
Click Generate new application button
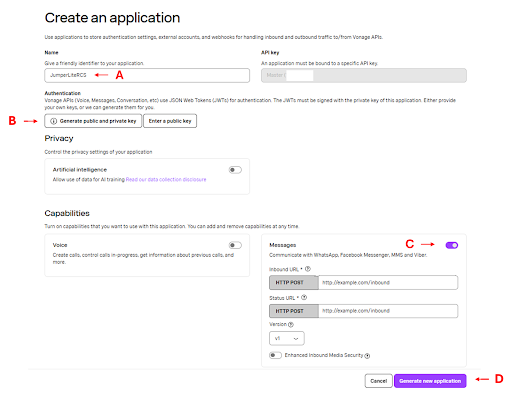(x=430, y=381)
